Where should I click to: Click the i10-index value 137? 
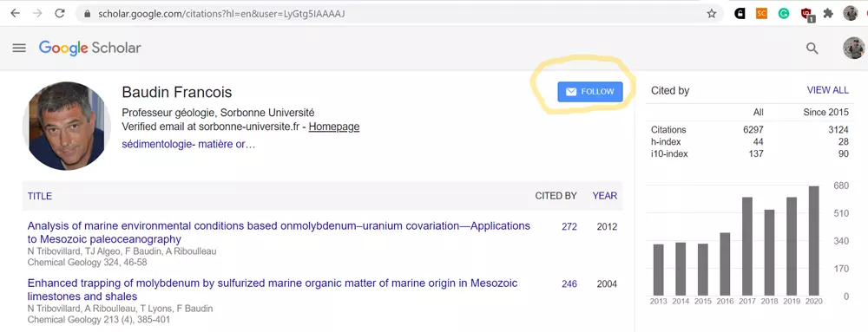click(756, 154)
